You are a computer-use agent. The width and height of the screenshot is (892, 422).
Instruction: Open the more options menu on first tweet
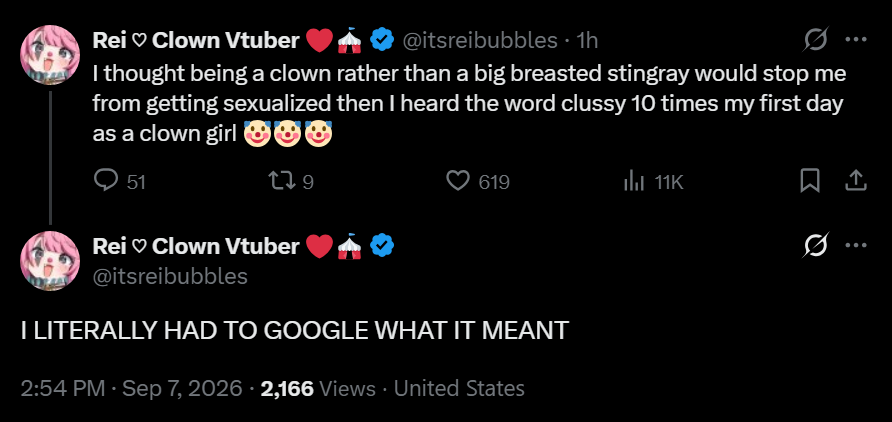pos(856,40)
